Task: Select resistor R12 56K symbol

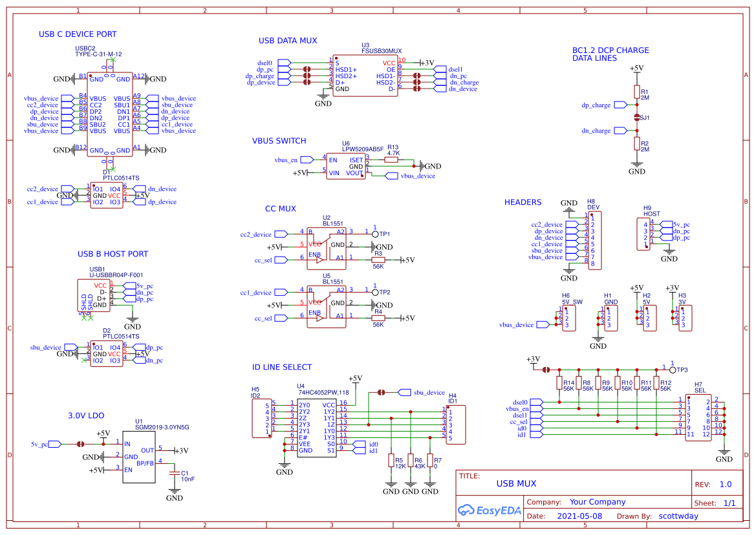Action: click(656, 383)
